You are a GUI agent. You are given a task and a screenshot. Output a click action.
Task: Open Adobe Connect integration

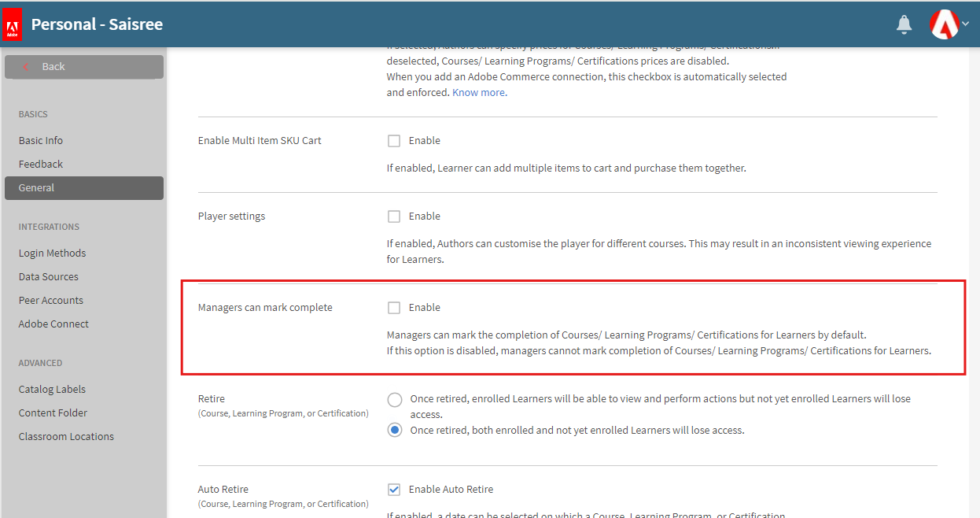(53, 324)
